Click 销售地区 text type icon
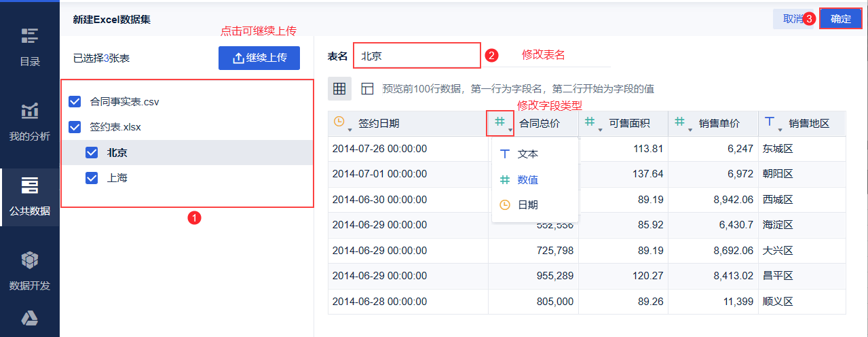Image resolution: width=868 pixels, height=337 pixels. tap(770, 122)
